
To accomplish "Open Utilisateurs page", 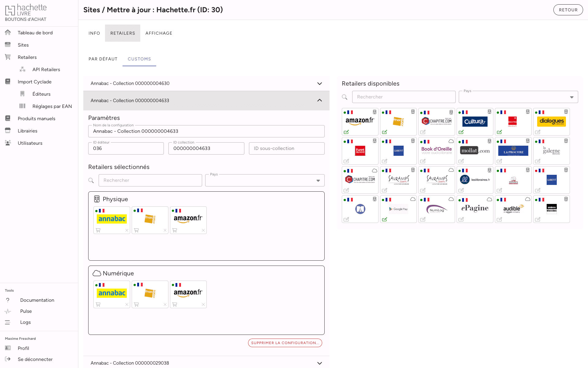I will pos(30,143).
